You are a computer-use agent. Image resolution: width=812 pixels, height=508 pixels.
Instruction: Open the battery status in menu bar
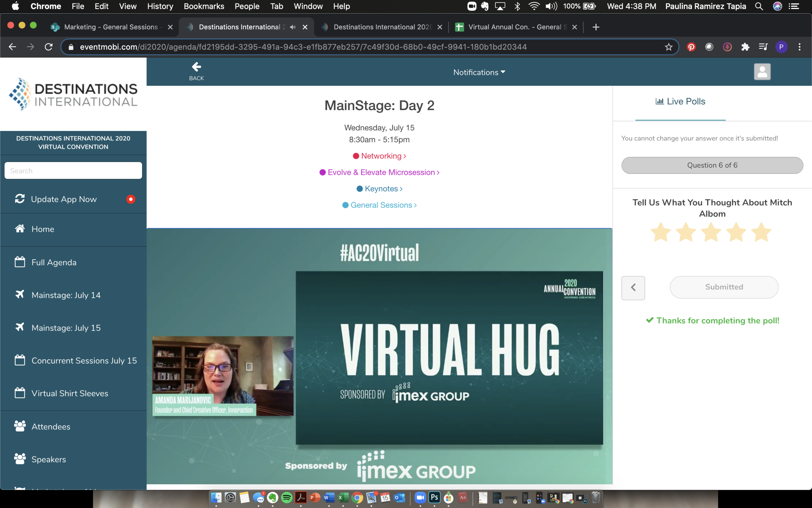(589, 7)
